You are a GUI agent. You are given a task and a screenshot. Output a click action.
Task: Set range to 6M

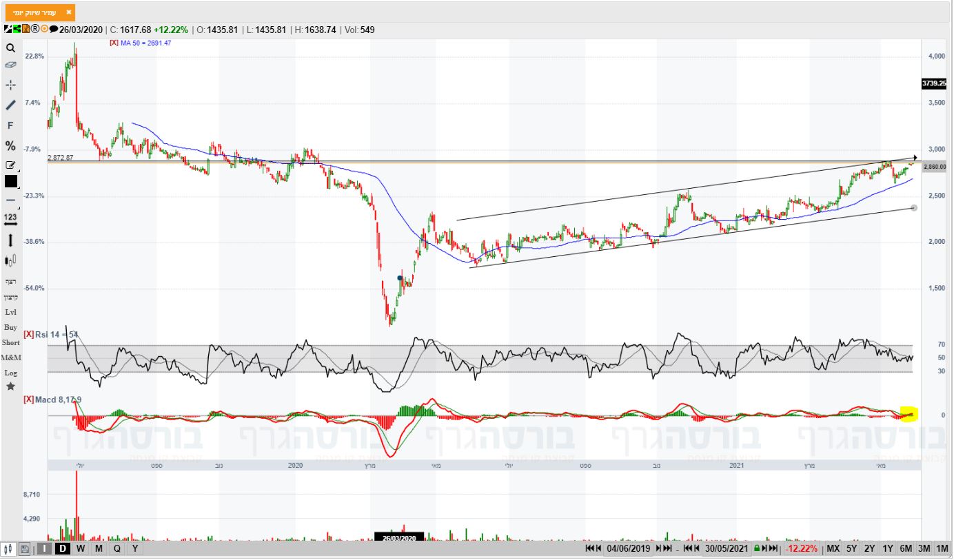[906, 549]
